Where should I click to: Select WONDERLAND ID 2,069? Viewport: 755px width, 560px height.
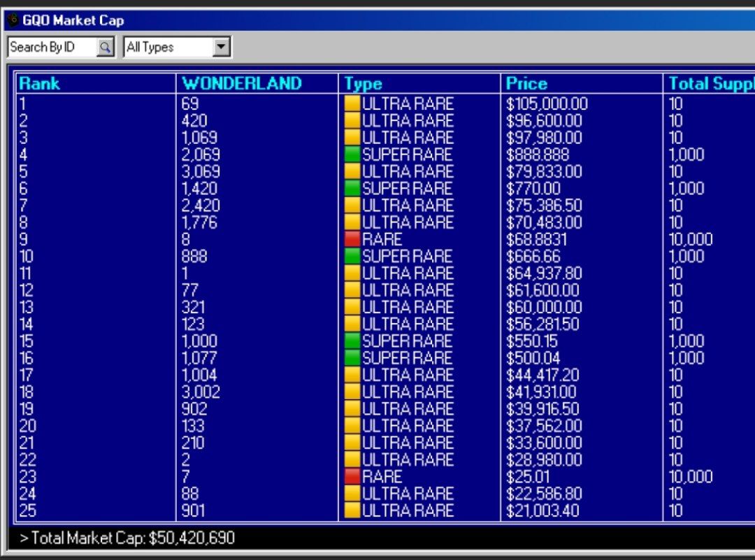(x=201, y=155)
